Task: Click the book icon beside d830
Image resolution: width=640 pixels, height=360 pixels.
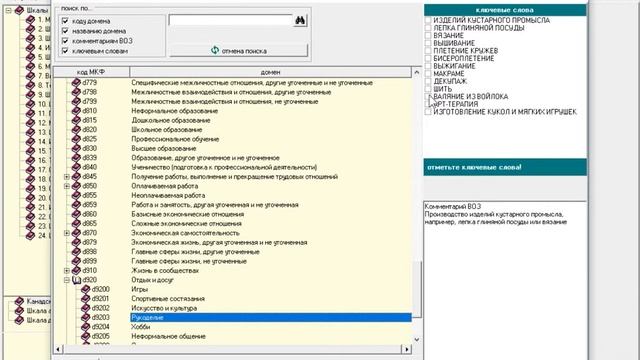Action: [x=76, y=149]
